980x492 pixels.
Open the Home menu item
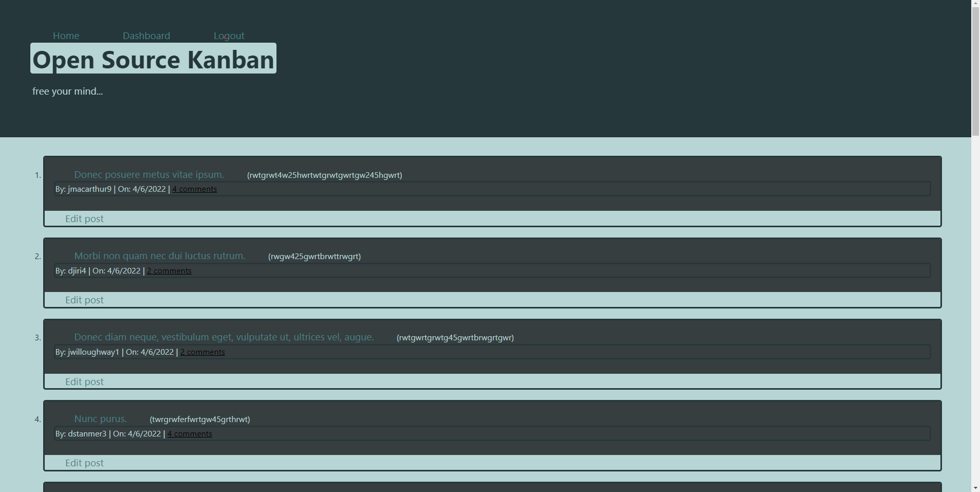(x=66, y=35)
